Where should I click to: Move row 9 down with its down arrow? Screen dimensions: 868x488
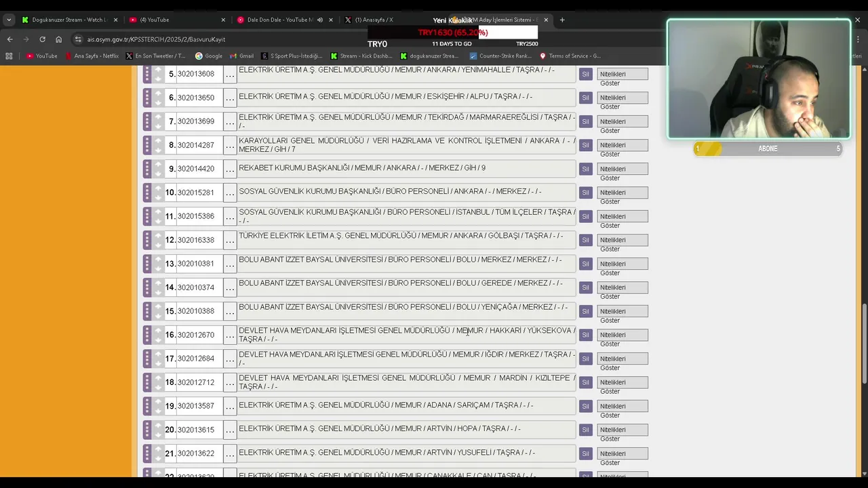tap(158, 173)
